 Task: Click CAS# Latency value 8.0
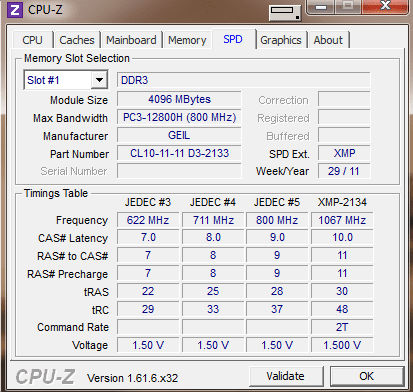coord(213,237)
